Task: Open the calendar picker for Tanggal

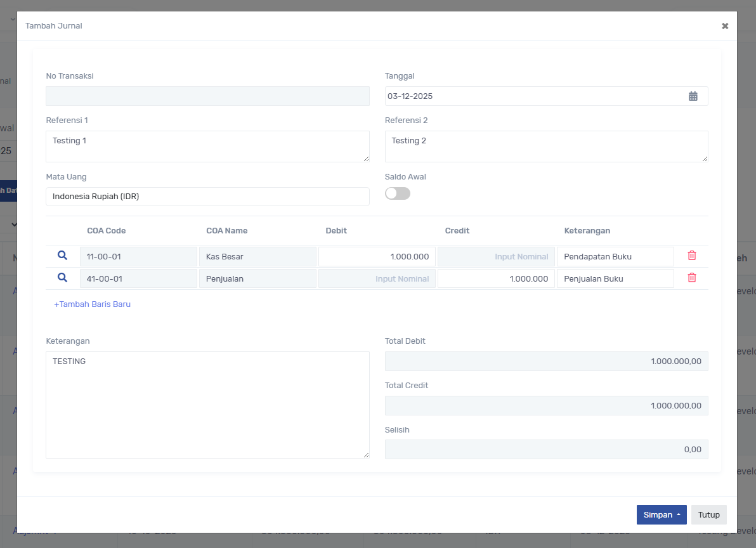Action: point(693,96)
